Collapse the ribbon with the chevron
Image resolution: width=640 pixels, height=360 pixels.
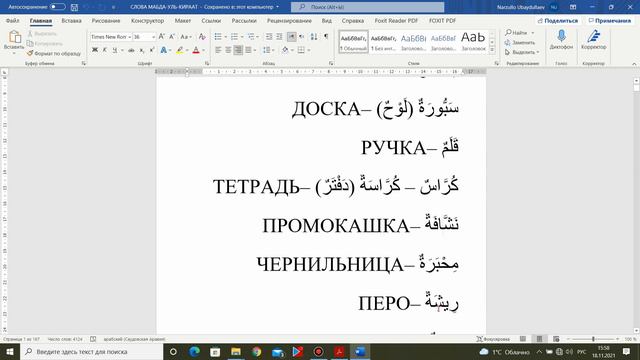[x=634, y=64]
